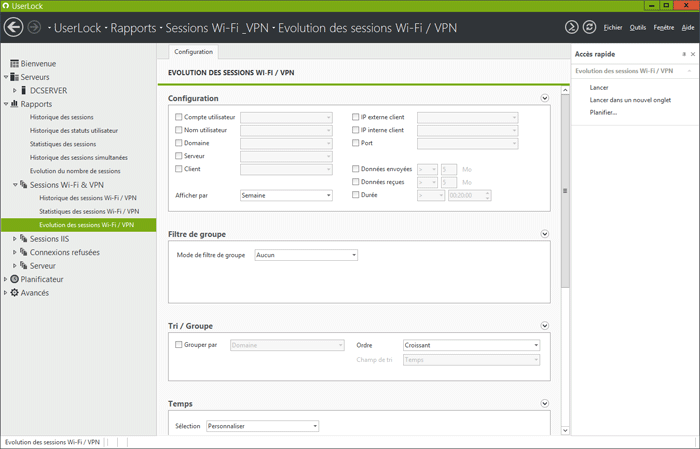Click the vertical scrollbar down arrow
This screenshot has width=700, height=449.
pos(565,431)
